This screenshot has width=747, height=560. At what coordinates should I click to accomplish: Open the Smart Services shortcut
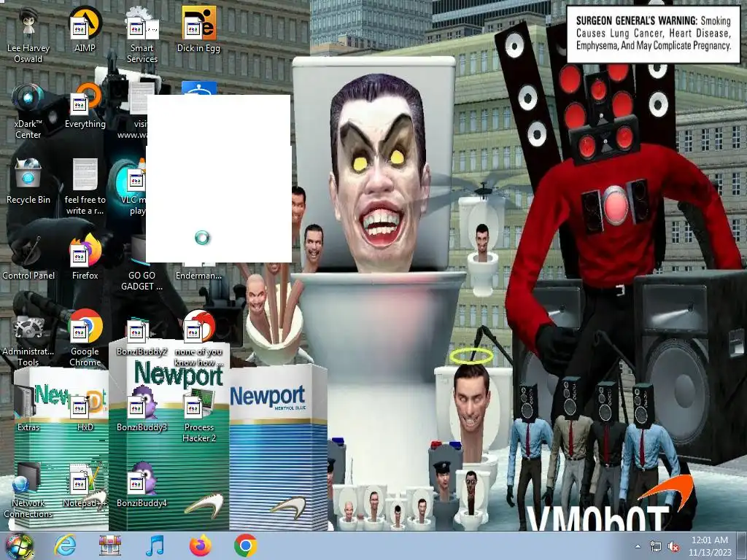pyautogui.click(x=142, y=34)
